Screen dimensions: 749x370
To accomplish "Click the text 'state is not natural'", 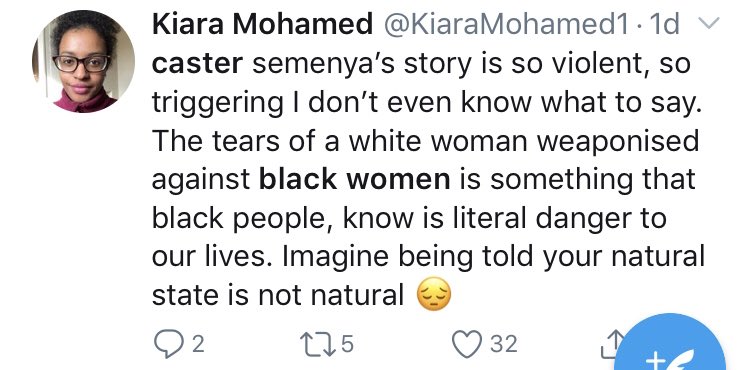I will point(278,296).
